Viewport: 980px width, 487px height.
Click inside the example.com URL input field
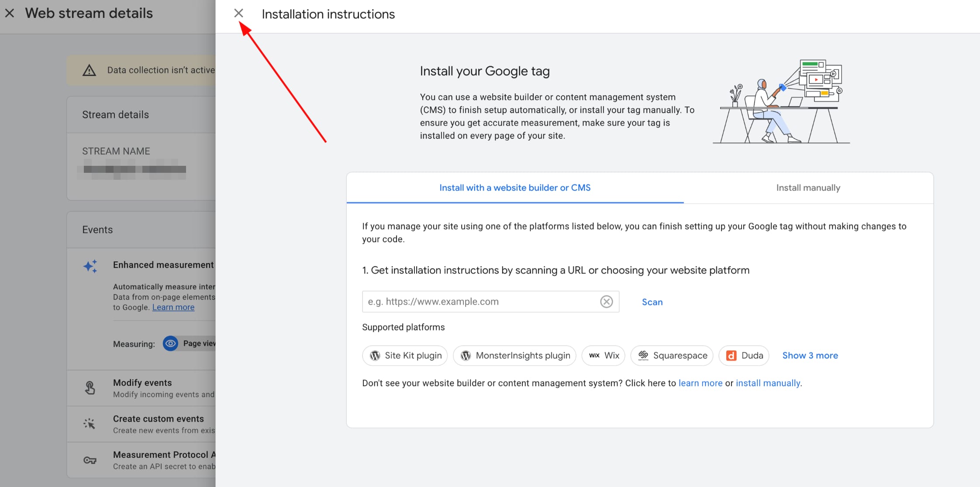(x=480, y=301)
